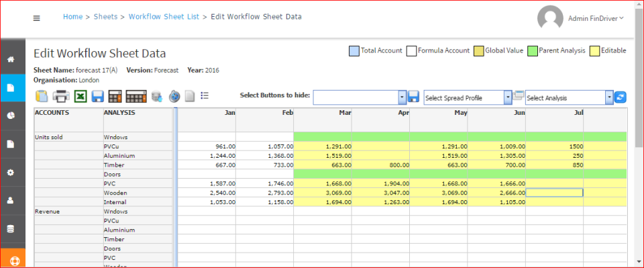Click the grey document icon in sidebar
This screenshot has width=644, height=268.
pyautogui.click(x=11, y=144)
